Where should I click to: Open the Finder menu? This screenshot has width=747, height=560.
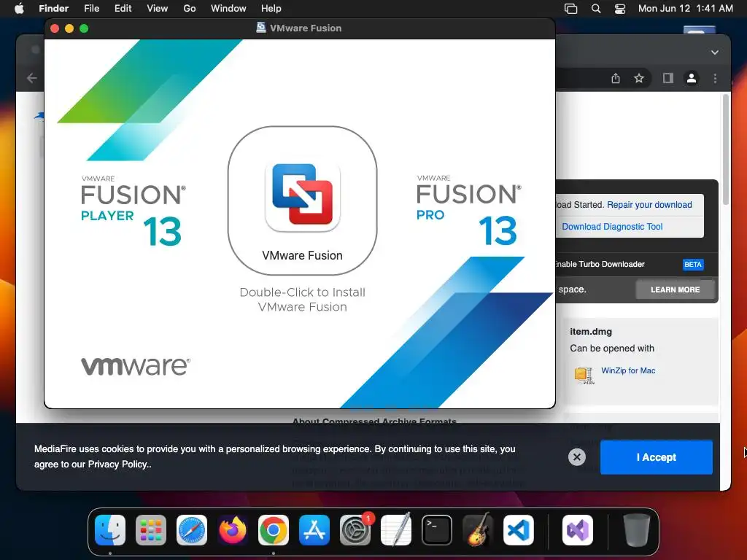54,9
